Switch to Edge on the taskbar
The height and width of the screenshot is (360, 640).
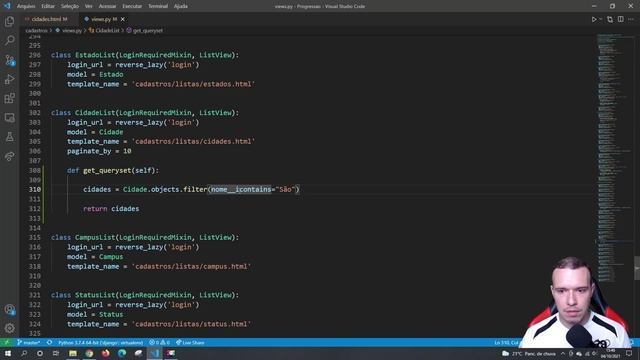[122, 353]
